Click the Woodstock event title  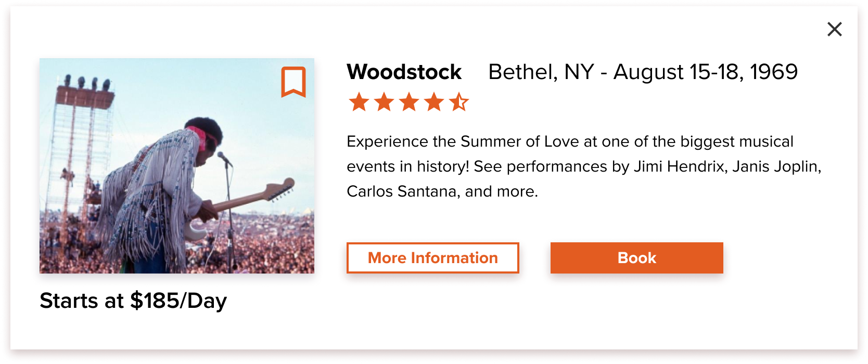[404, 72]
